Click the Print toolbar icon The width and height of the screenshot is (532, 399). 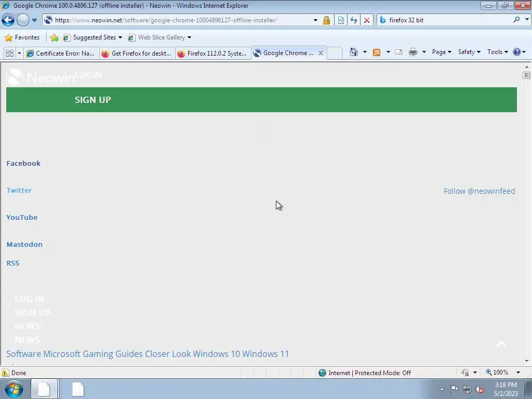click(413, 52)
